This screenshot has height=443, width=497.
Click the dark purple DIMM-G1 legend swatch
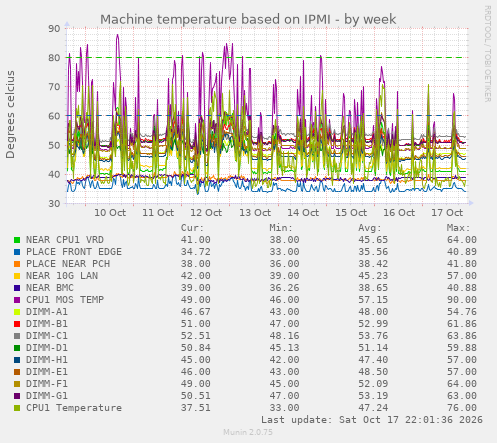[x=17, y=396]
